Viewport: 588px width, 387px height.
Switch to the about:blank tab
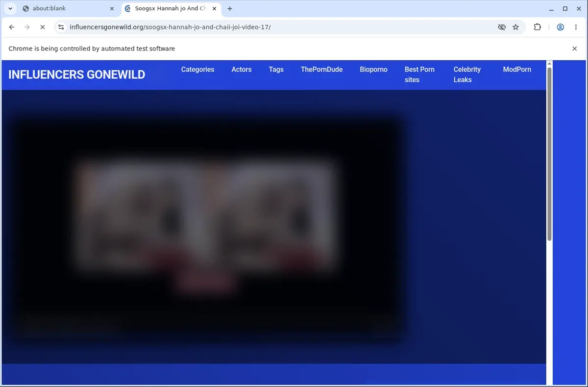[x=68, y=8]
